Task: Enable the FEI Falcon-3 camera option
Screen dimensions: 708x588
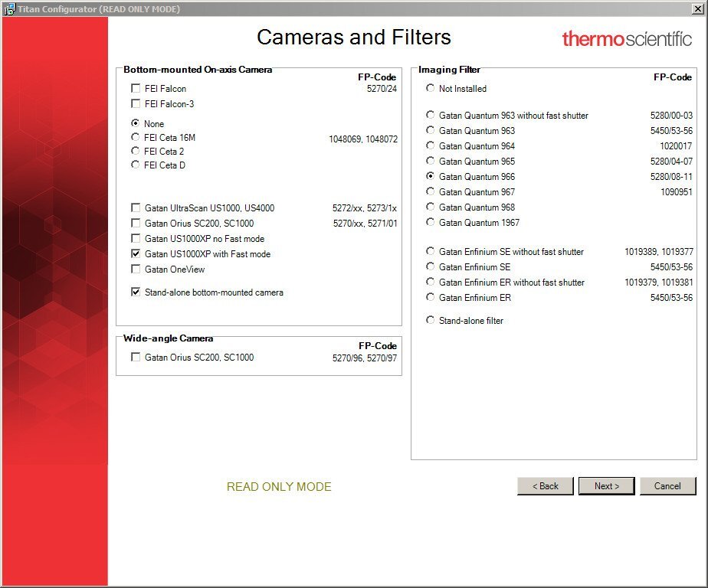Action: 136,103
